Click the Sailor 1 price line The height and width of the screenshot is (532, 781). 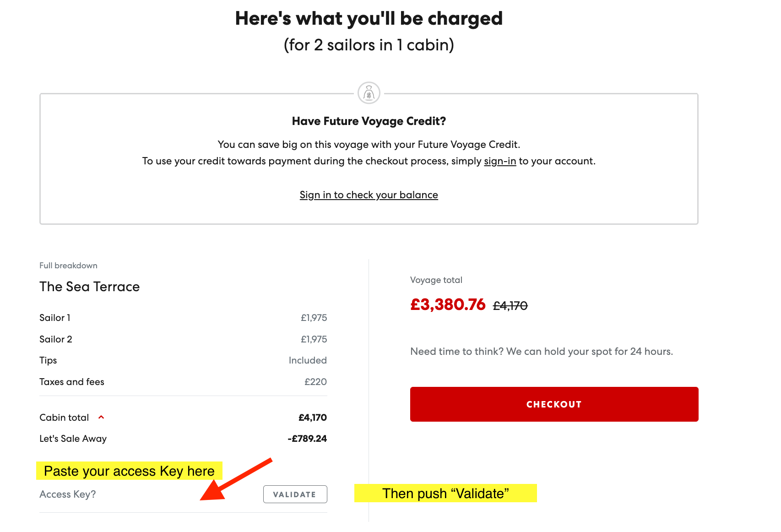click(183, 318)
